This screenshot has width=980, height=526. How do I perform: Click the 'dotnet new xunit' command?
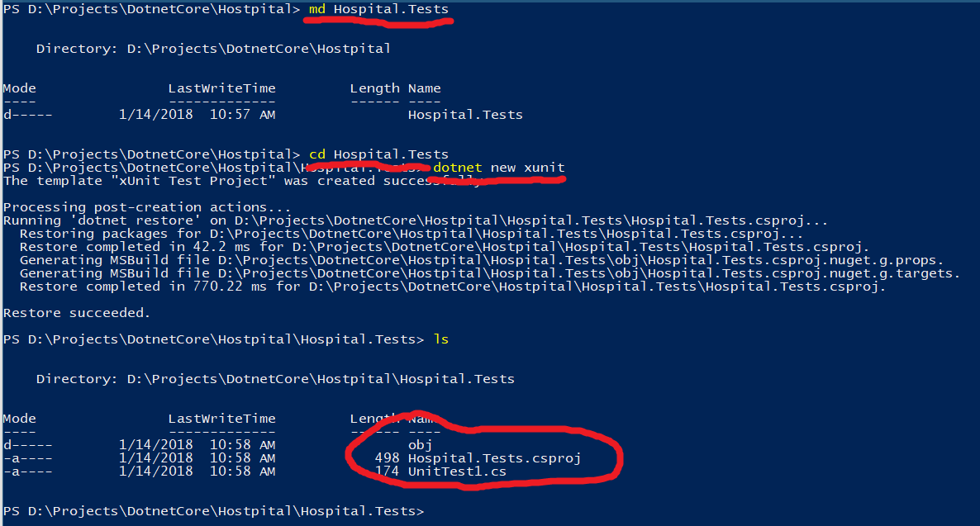pos(499,168)
